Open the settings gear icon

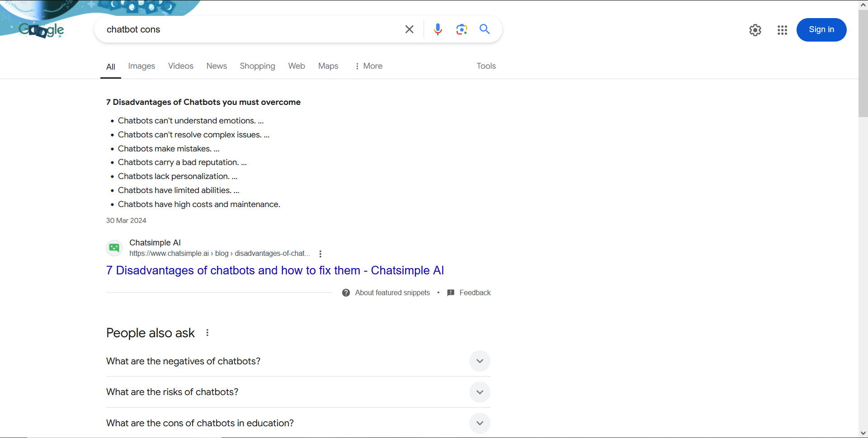(x=755, y=30)
